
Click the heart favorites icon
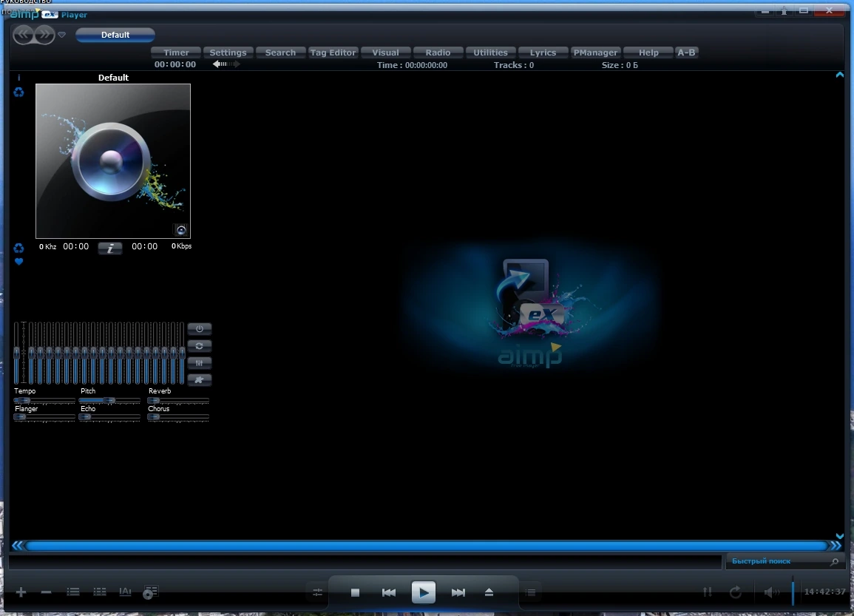[19, 262]
